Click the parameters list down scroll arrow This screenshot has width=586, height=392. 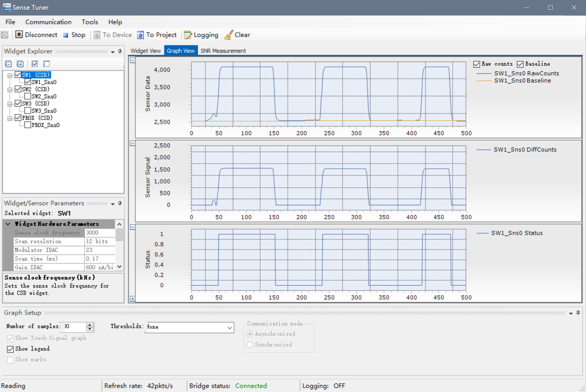pos(119,267)
